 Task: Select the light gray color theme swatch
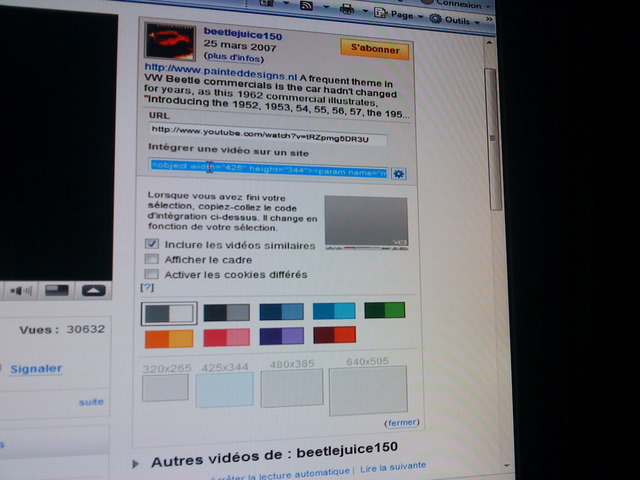(x=169, y=313)
